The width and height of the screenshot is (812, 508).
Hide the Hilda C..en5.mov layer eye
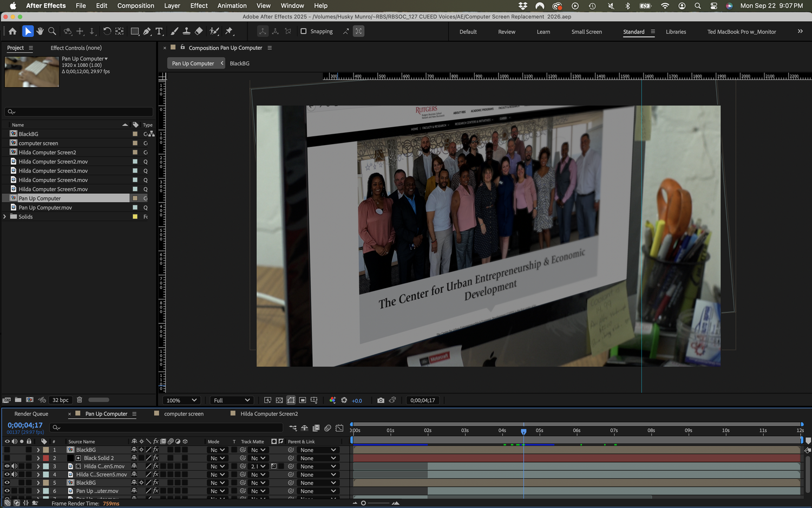click(7, 466)
